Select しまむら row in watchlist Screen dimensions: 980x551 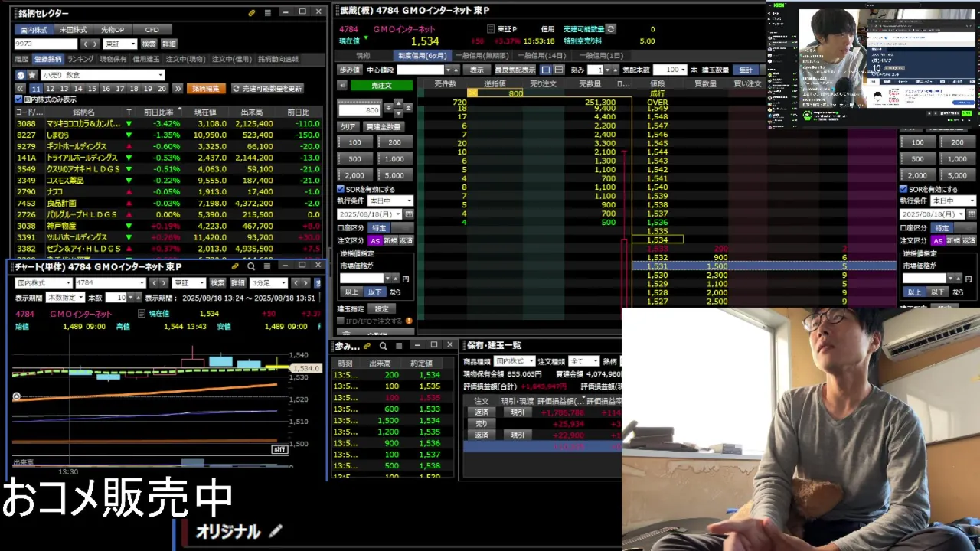click(x=168, y=135)
